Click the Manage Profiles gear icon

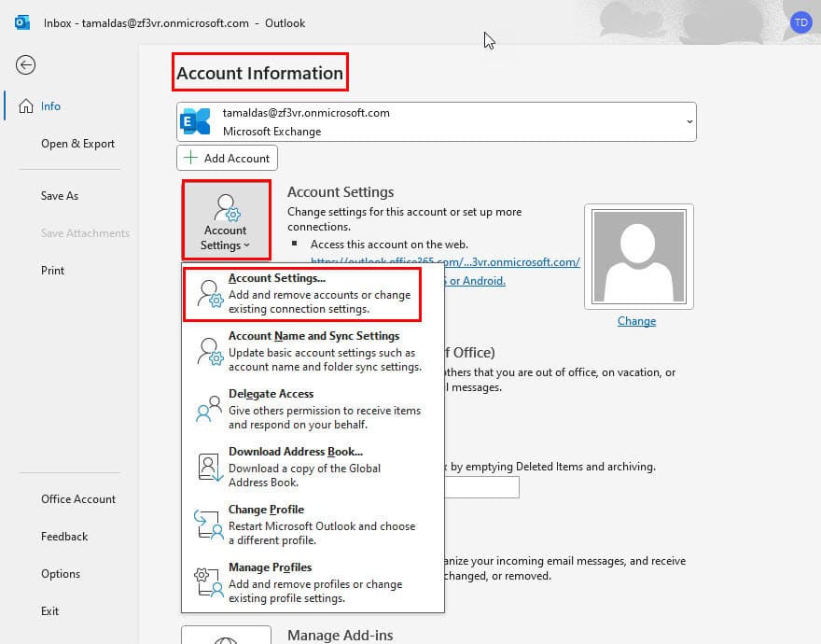[208, 582]
